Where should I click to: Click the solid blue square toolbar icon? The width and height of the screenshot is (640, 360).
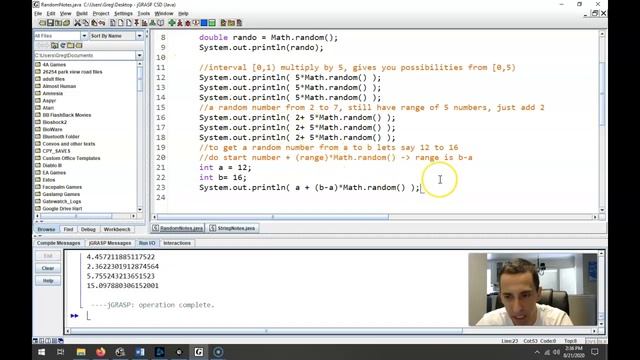(204, 23)
